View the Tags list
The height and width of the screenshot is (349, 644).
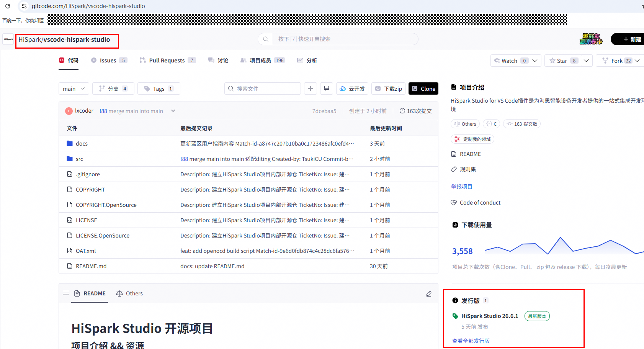click(x=159, y=88)
